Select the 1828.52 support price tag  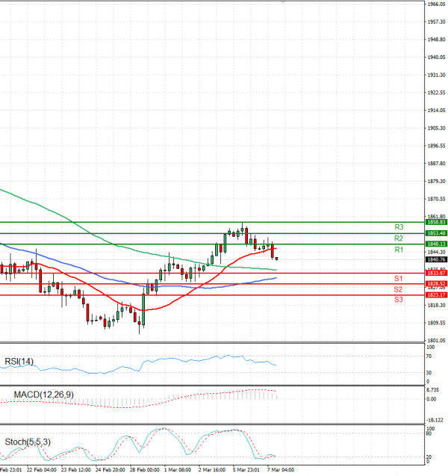point(436,284)
